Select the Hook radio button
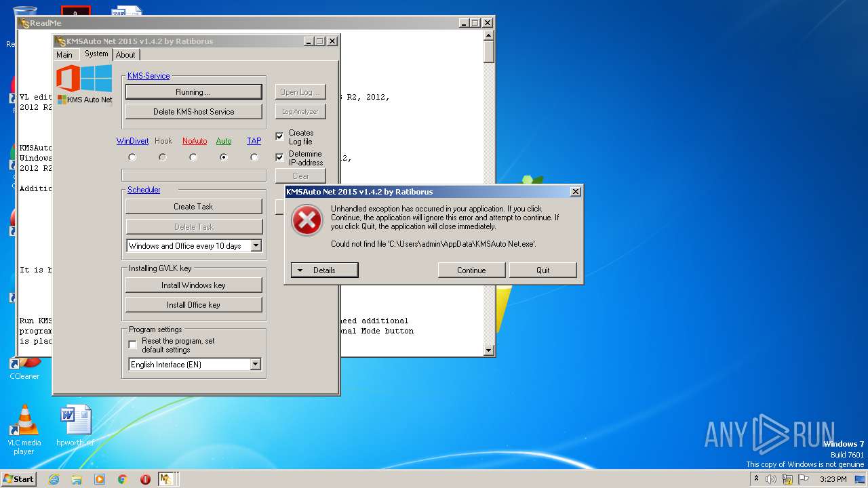The image size is (868, 488). click(x=163, y=157)
